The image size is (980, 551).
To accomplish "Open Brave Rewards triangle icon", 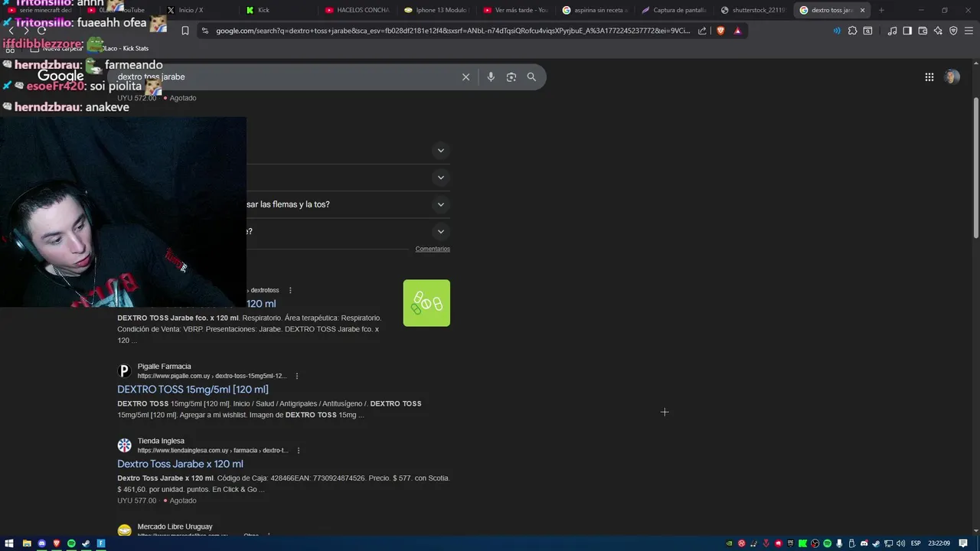I will pos(737,31).
